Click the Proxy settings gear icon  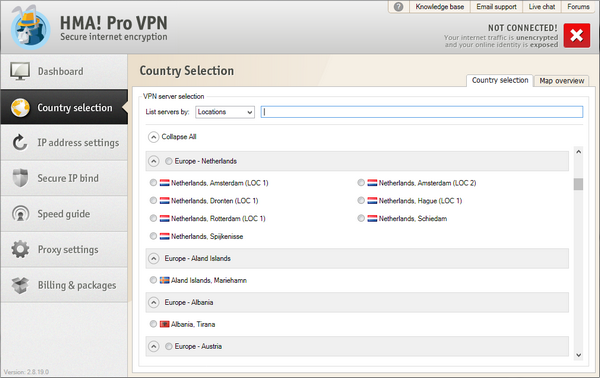pyautogui.click(x=20, y=249)
